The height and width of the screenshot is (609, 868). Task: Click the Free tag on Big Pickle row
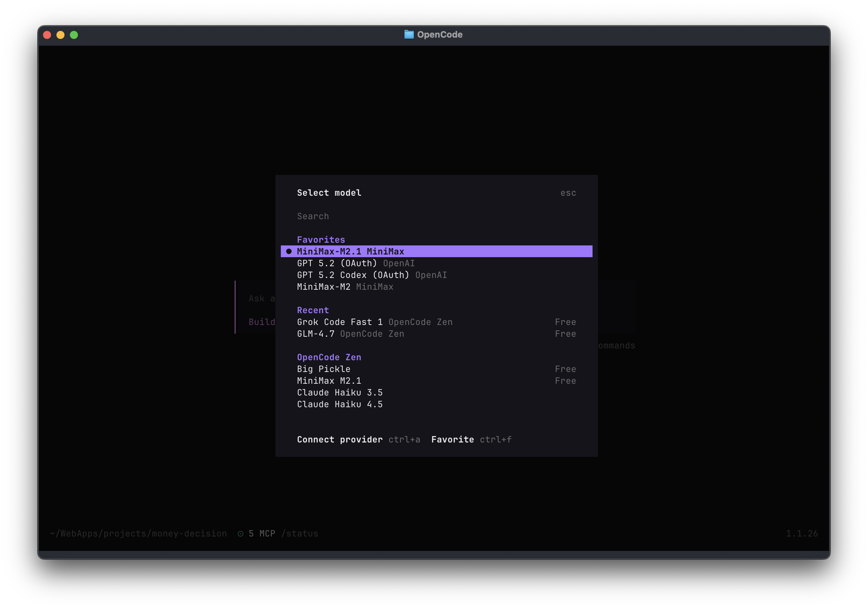[565, 369]
